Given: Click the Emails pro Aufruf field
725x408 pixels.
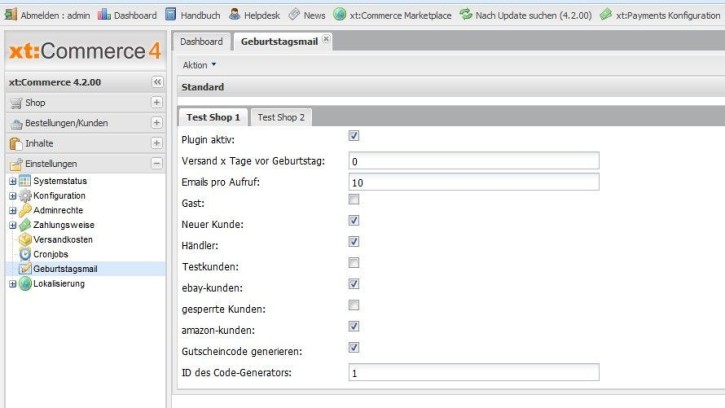Looking at the screenshot, I should (x=474, y=182).
